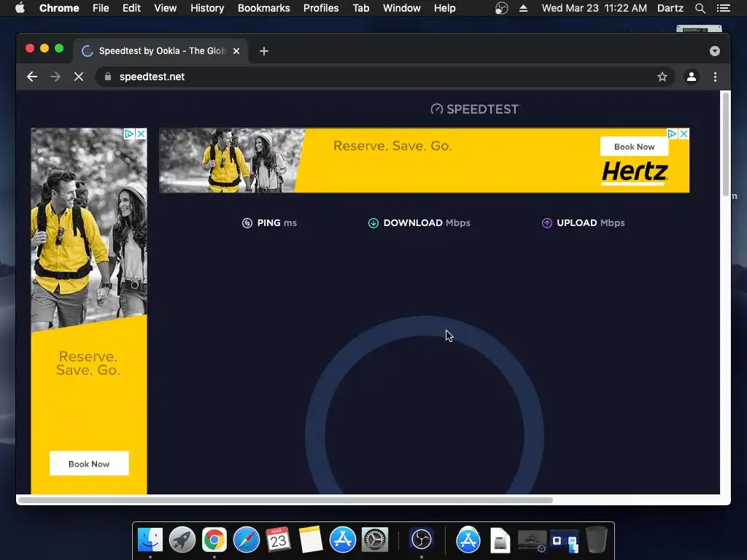747x560 pixels.
Task: Click the hikers photo in left ad
Action: coord(88,228)
